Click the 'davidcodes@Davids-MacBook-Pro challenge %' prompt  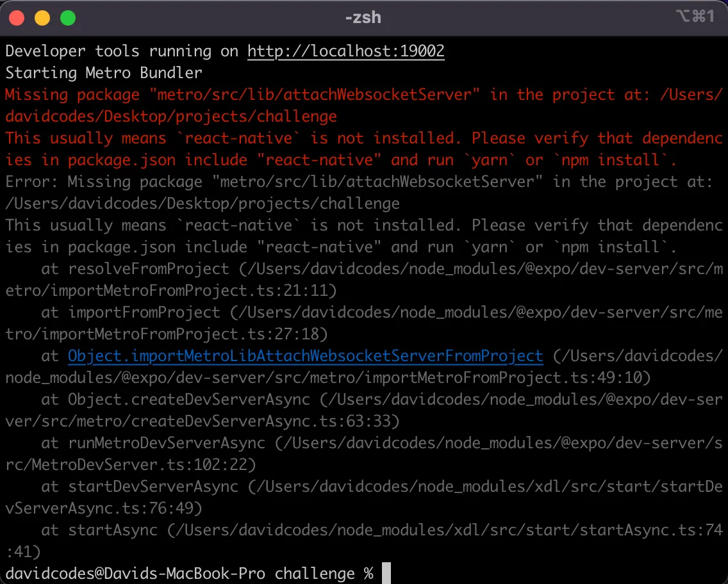[x=190, y=574]
